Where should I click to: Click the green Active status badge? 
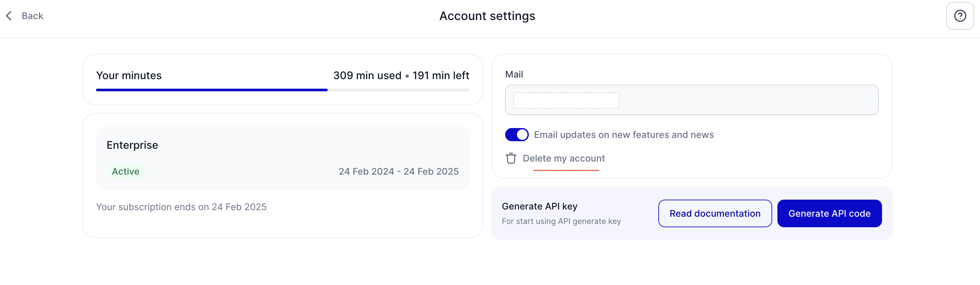pyautogui.click(x=126, y=171)
